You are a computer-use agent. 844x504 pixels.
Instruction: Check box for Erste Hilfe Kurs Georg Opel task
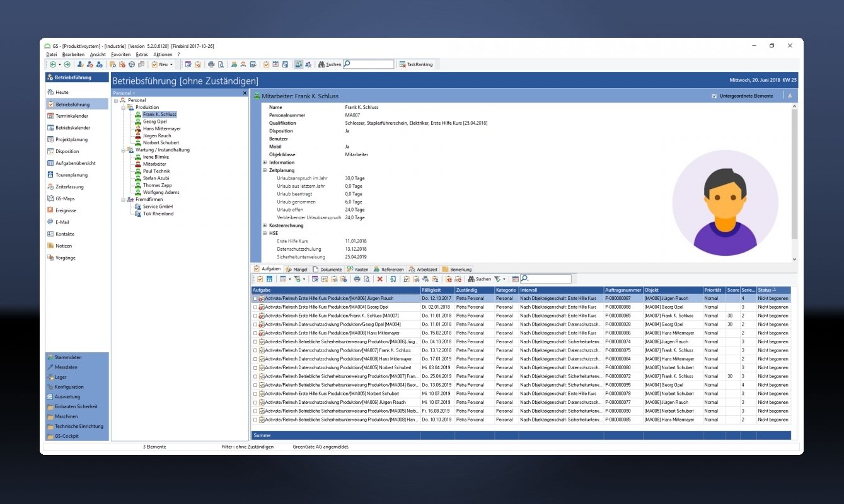click(255, 307)
